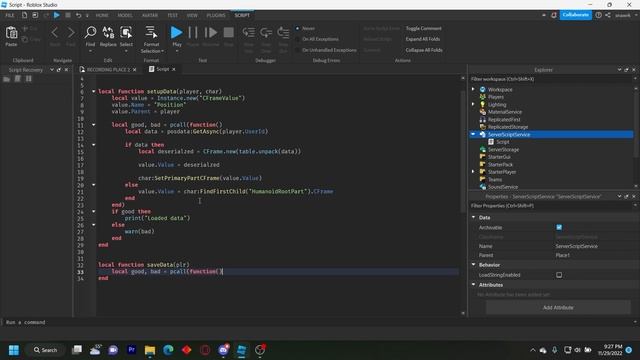The image size is (640, 360).
Task: Expand the Workspace tree node
Action: click(x=473, y=89)
